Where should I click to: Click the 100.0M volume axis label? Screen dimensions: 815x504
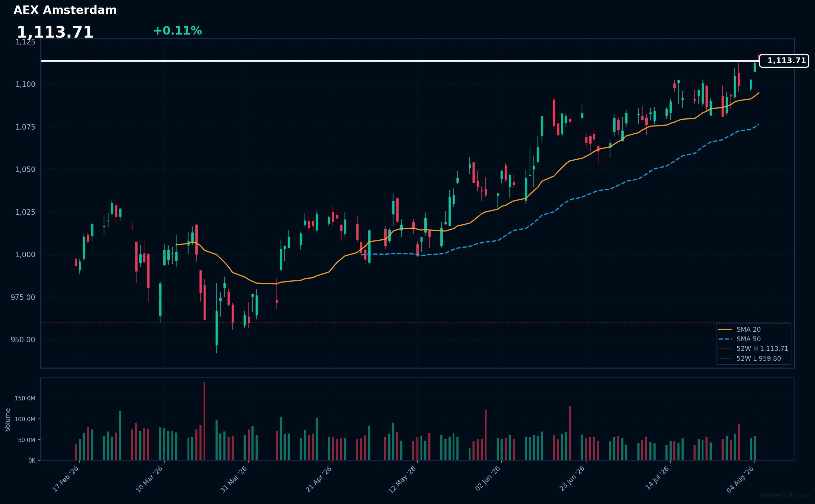(25, 419)
